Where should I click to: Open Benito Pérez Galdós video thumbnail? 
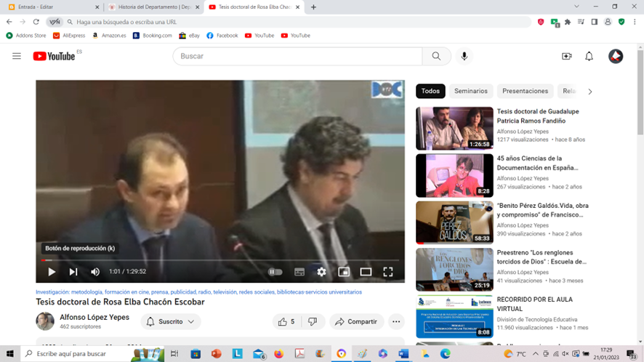(x=454, y=222)
